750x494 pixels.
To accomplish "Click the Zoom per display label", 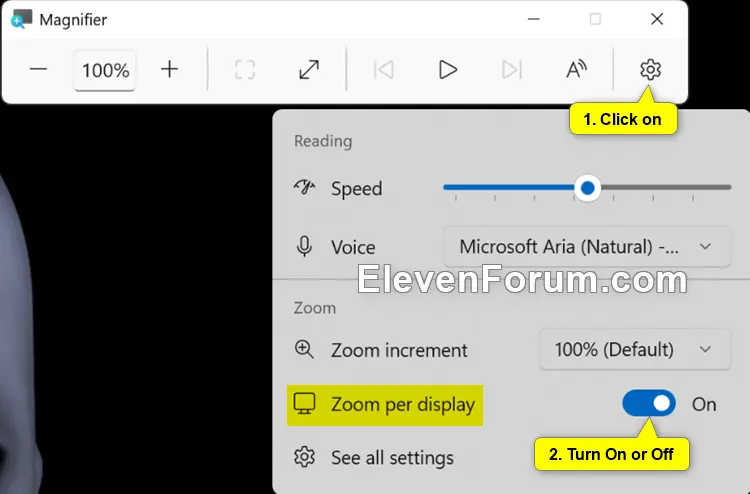I will pos(403,405).
